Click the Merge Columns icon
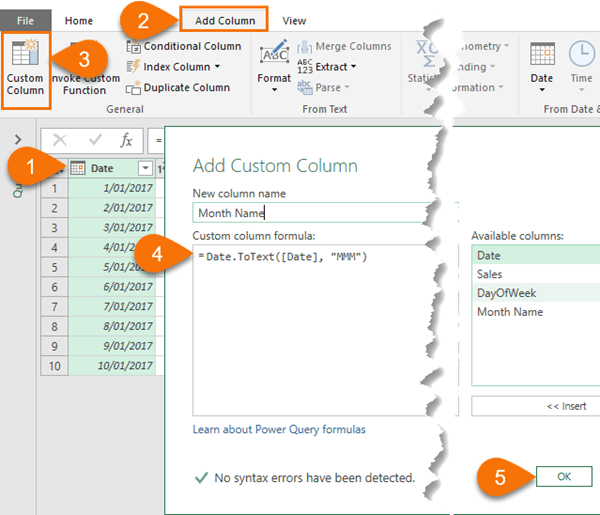600x515 pixels. (305, 47)
